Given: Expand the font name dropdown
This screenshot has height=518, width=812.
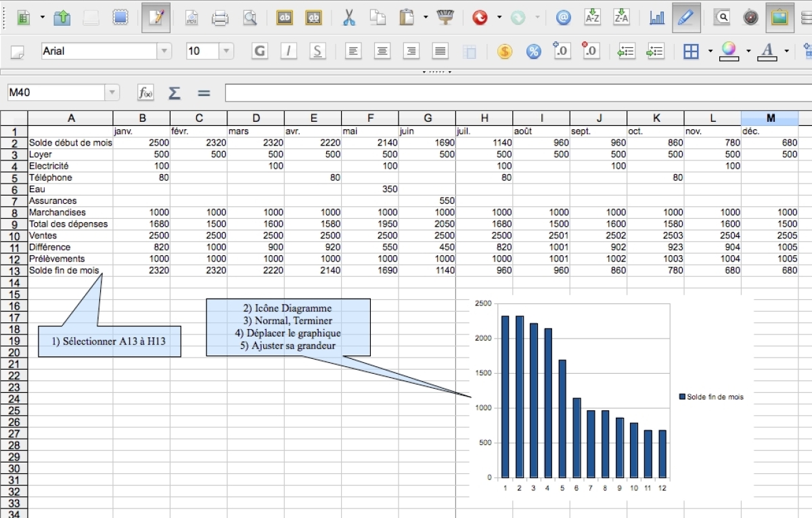Looking at the screenshot, I should (x=164, y=51).
